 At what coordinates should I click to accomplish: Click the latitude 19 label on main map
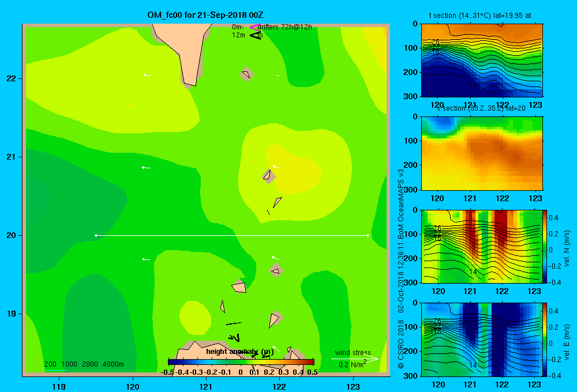coord(12,314)
